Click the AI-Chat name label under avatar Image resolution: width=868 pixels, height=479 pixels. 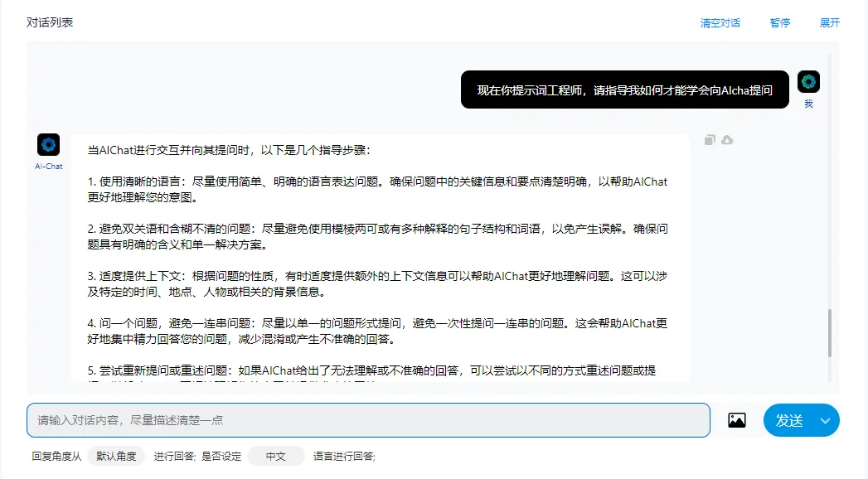[49, 167]
